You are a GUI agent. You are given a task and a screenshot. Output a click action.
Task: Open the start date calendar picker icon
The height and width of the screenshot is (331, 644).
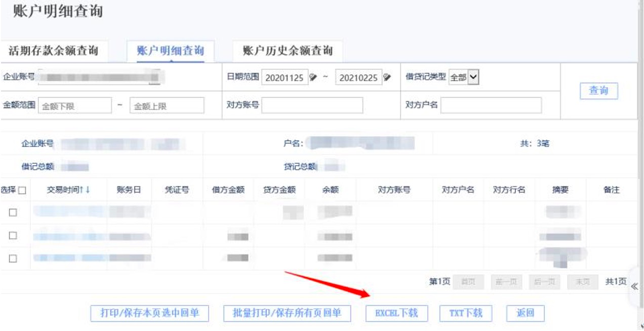313,78
